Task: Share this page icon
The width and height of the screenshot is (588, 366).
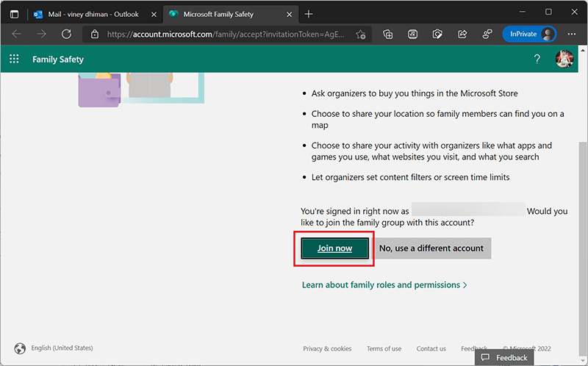Action: tap(462, 34)
